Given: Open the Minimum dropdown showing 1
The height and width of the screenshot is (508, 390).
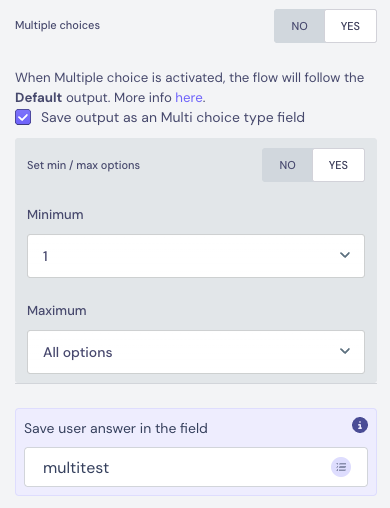Looking at the screenshot, I should [196, 256].
